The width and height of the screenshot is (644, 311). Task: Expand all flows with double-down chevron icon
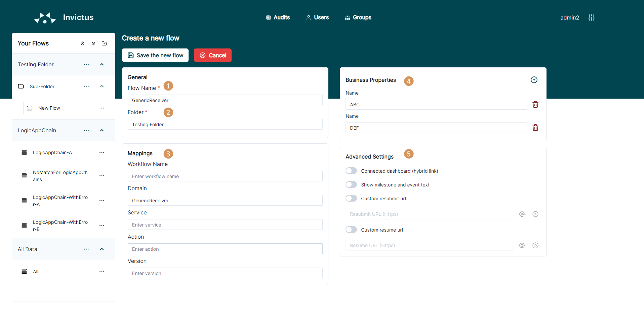click(93, 43)
